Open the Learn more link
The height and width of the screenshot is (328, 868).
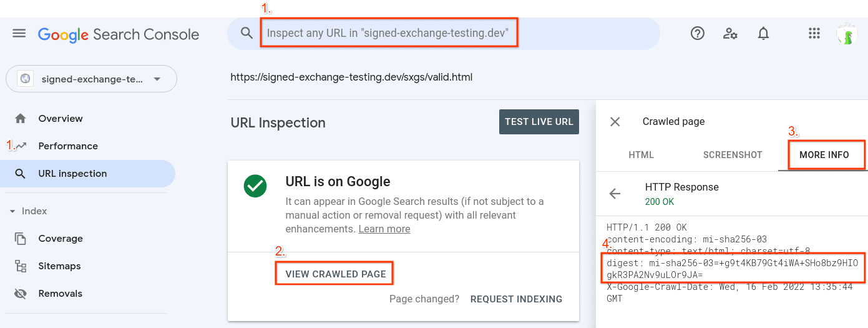[384, 229]
